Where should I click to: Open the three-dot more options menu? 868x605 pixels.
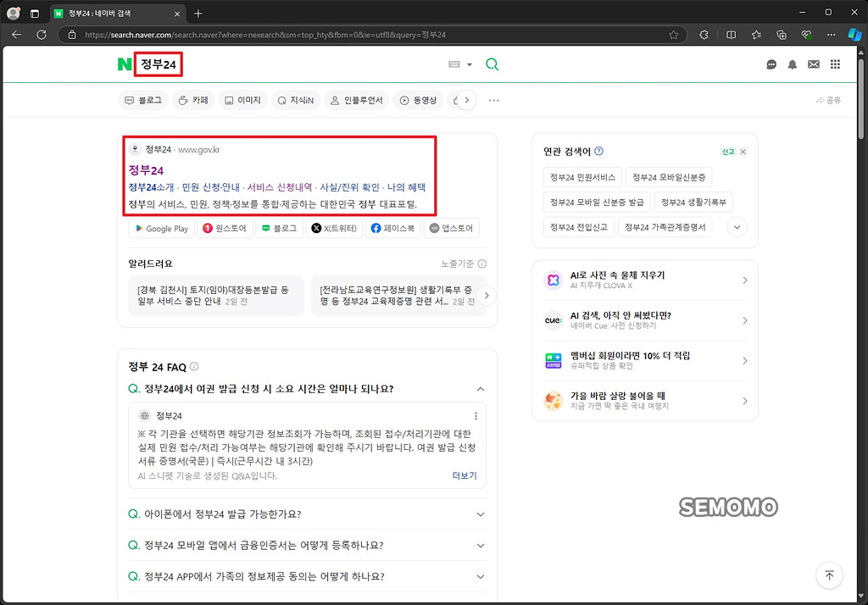pyautogui.click(x=494, y=100)
